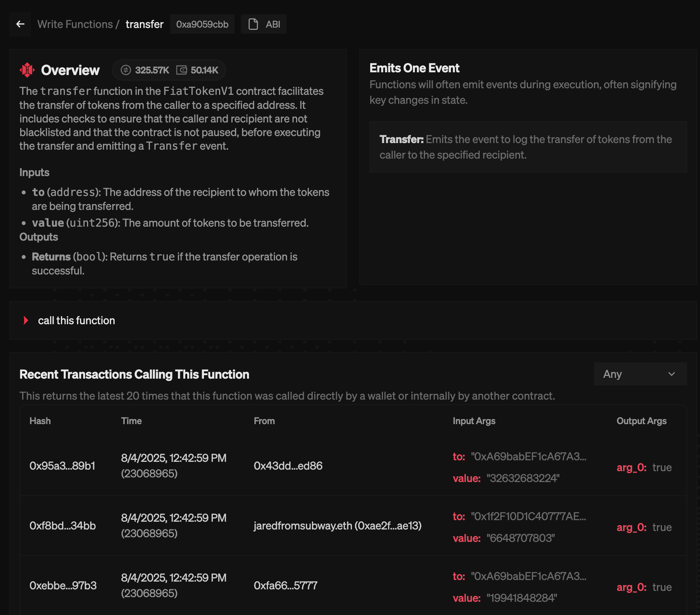Click the file icon inside the ABI button
Viewport: 700px width, 615px height.
(x=253, y=24)
